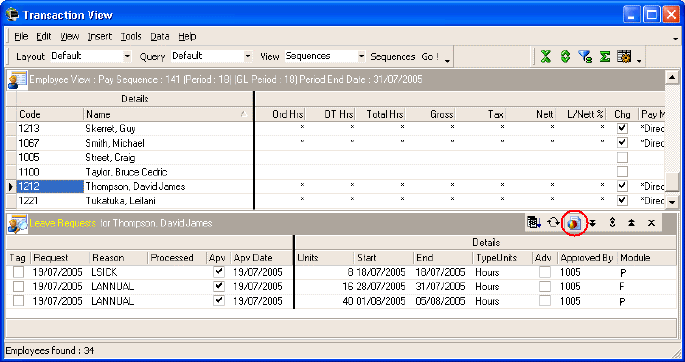This screenshot has width=685, height=362.
Task: Select employee Street, Craig
Action: [110, 158]
